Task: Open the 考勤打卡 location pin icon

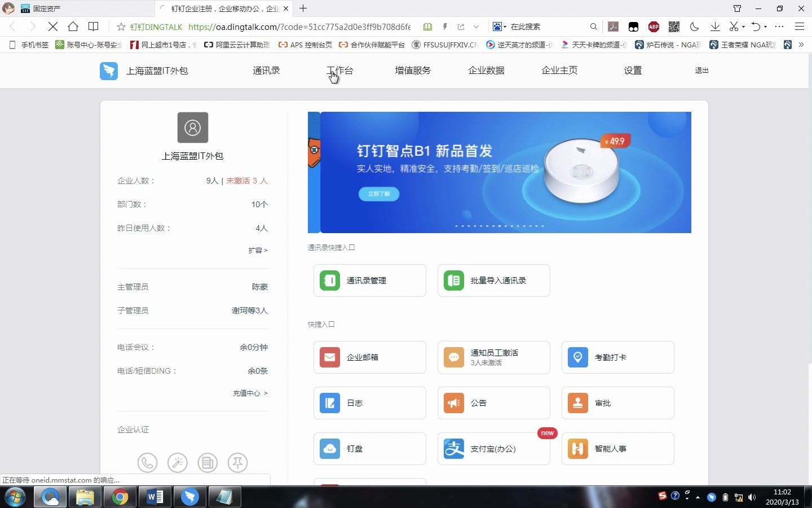Action: coord(578,357)
